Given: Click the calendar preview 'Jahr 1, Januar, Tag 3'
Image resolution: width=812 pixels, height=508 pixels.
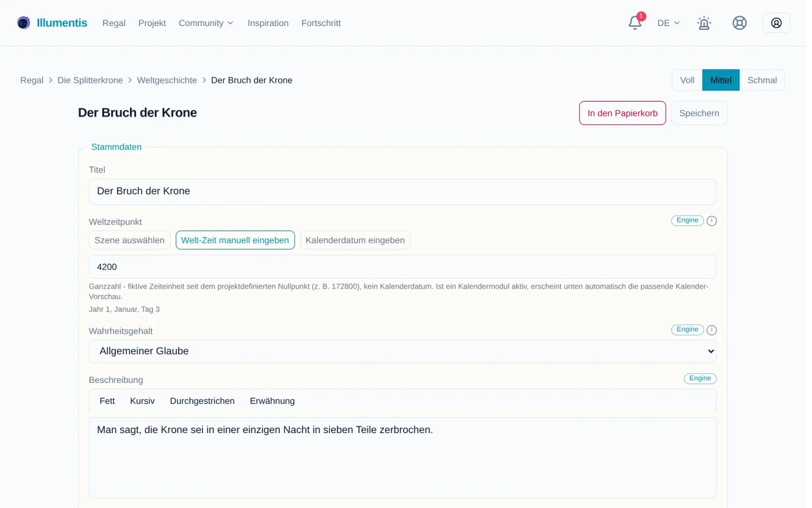Looking at the screenshot, I should 124,309.
